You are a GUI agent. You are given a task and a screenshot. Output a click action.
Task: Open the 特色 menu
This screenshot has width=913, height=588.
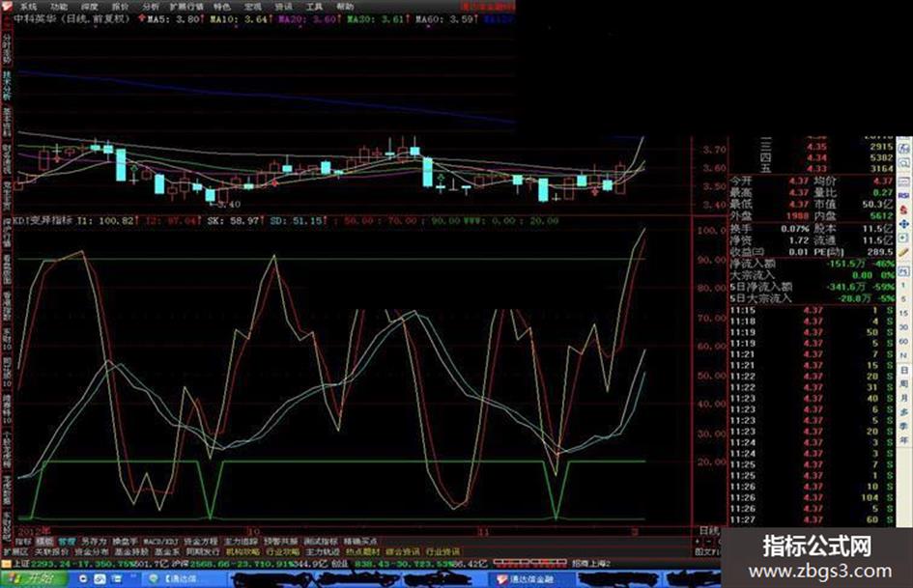222,7
